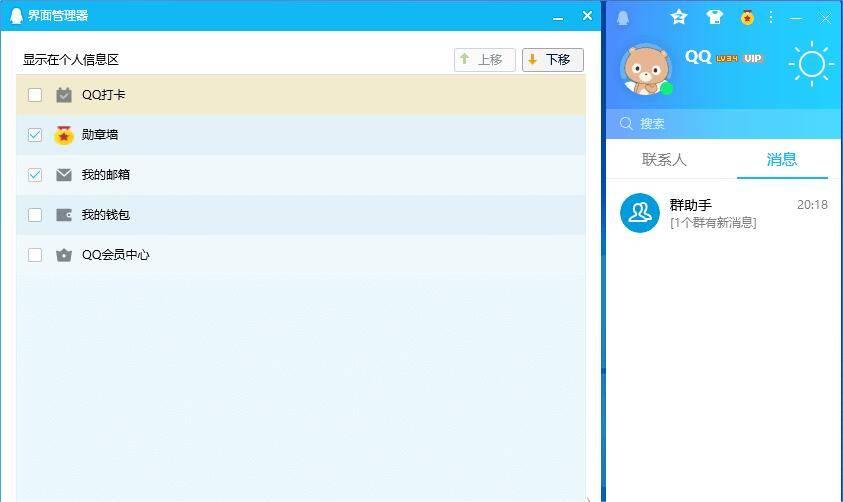The height and width of the screenshot is (502, 843).
Task: Check the QQ打卡 checkbox
Action: (x=35, y=95)
